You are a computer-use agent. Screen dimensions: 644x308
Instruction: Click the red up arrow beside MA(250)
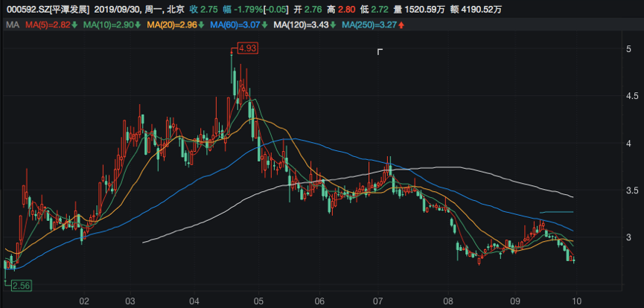[x=402, y=26]
